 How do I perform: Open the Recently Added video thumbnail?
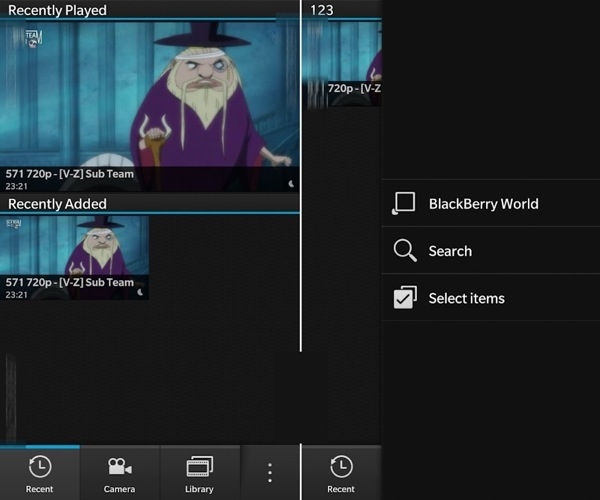coord(75,245)
